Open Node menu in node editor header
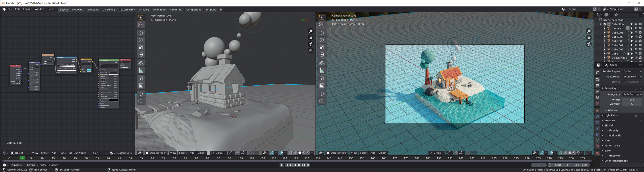 [x=63, y=153]
